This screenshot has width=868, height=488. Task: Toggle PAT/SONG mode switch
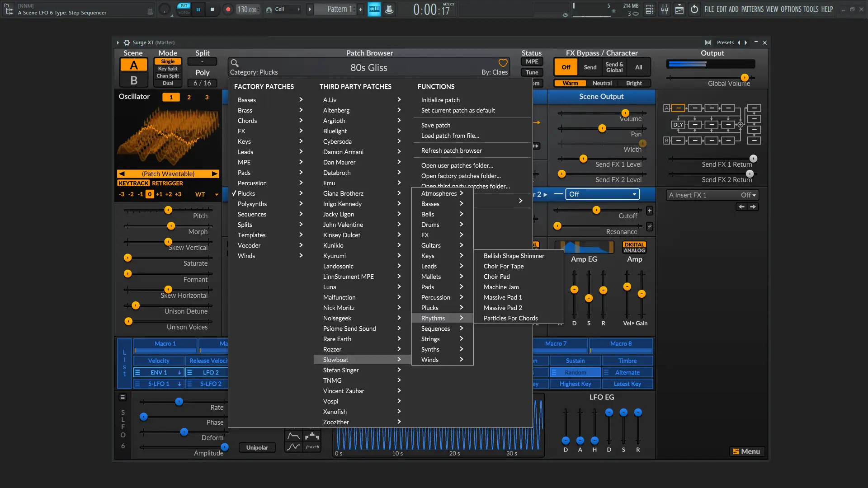[184, 9]
